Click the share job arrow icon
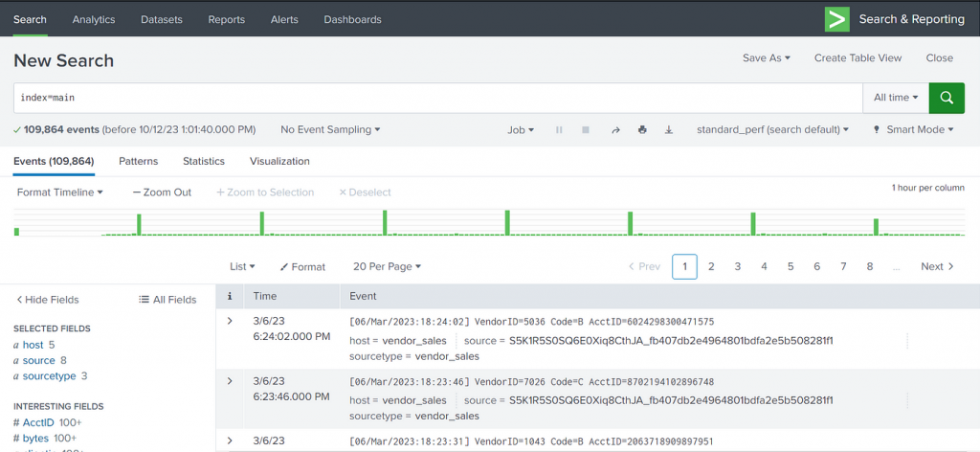 [x=615, y=129]
